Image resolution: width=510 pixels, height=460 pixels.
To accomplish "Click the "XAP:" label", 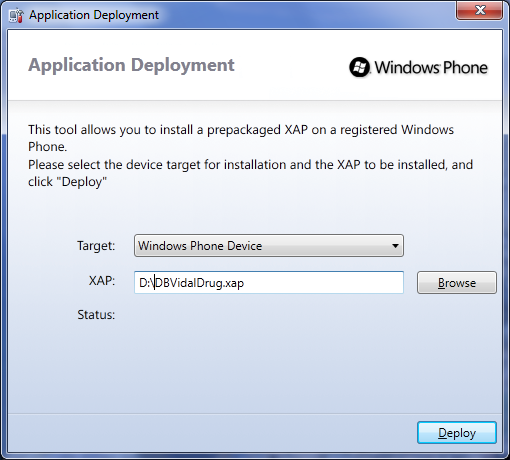I will (102, 281).
